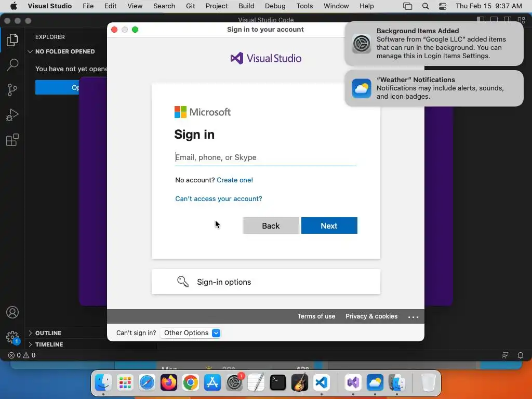The width and height of the screenshot is (532, 399).
Task: Click Can't access your account? link
Action: (x=219, y=199)
